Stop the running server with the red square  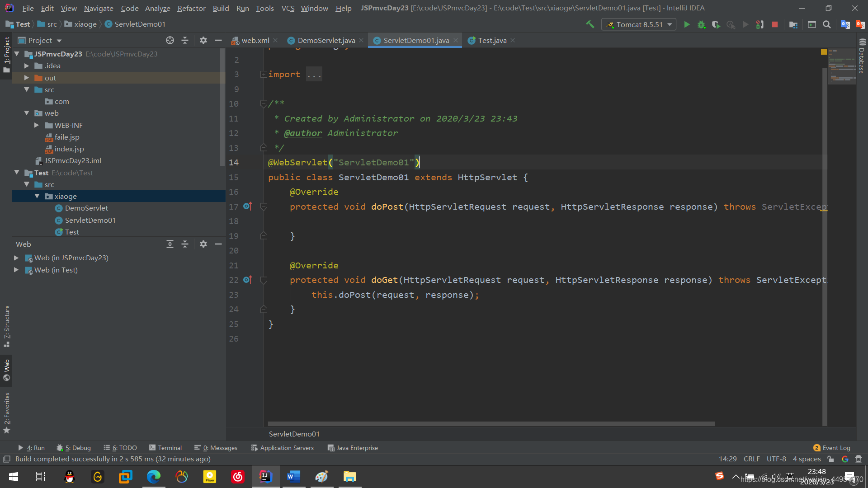pos(775,24)
